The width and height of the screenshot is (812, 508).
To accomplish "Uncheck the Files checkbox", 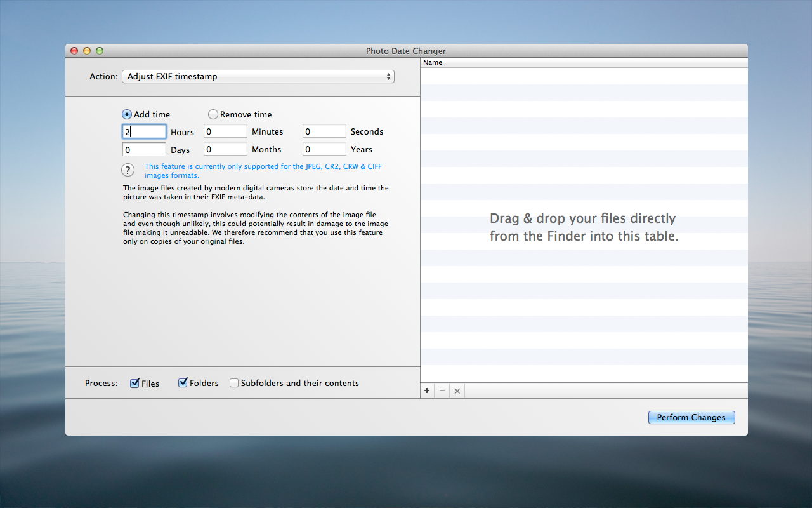I will point(134,383).
